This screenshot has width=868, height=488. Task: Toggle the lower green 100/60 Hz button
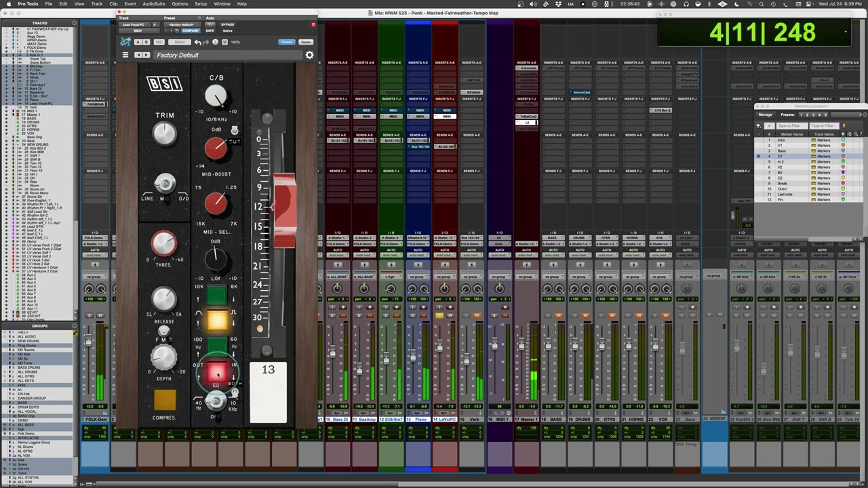(x=216, y=346)
